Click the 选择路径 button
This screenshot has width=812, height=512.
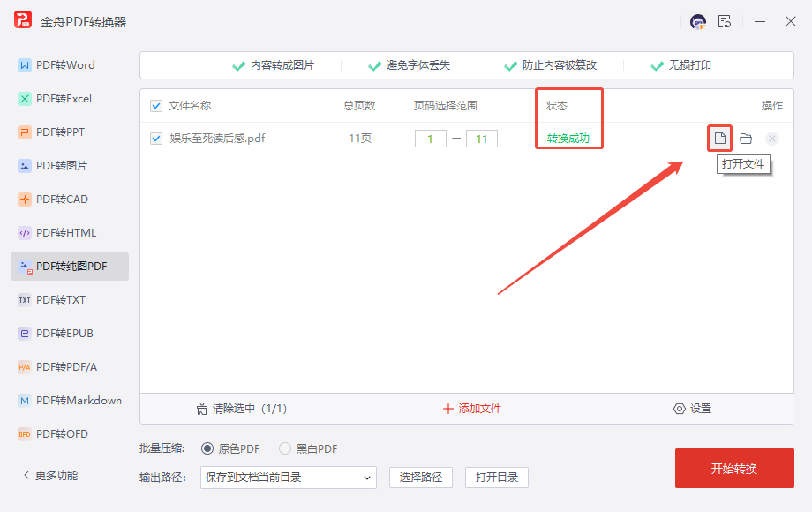click(x=420, y=478)
